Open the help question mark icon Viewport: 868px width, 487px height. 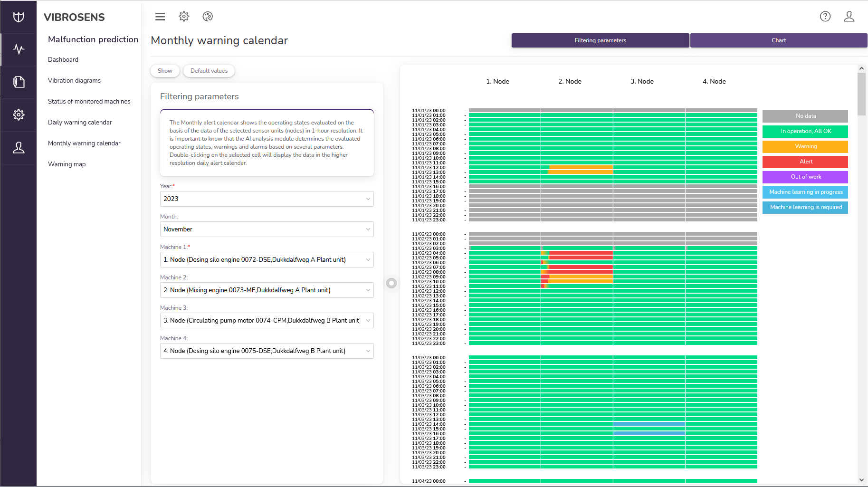[x=825, y=17]
